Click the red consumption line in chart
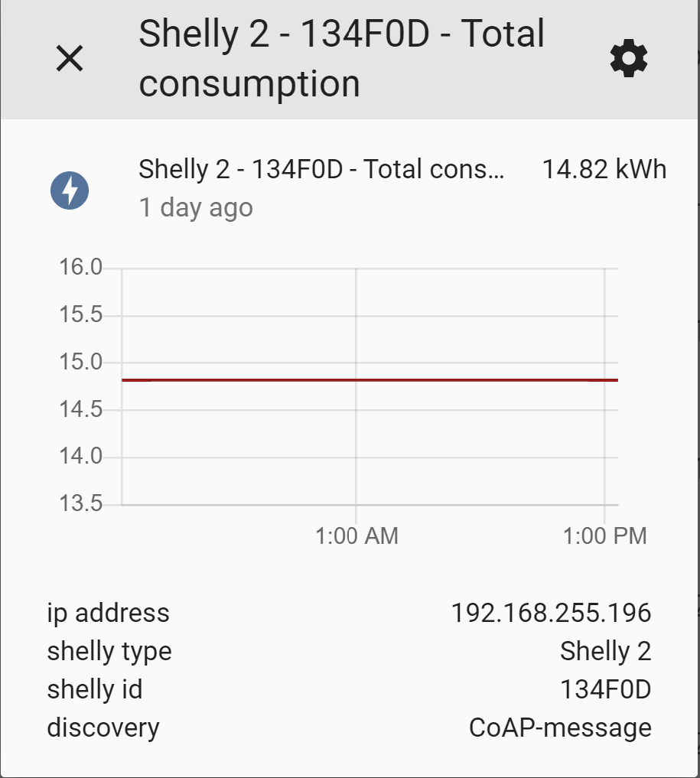Viewport: 700px width, 778px height. (370, 380)
